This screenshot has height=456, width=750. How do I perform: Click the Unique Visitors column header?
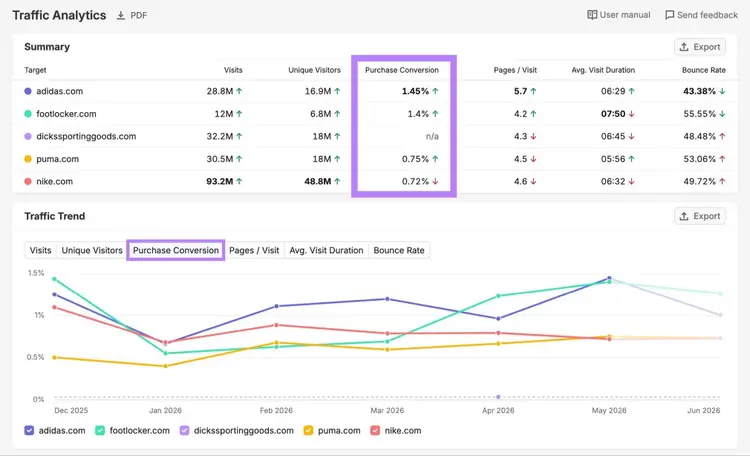314,70
